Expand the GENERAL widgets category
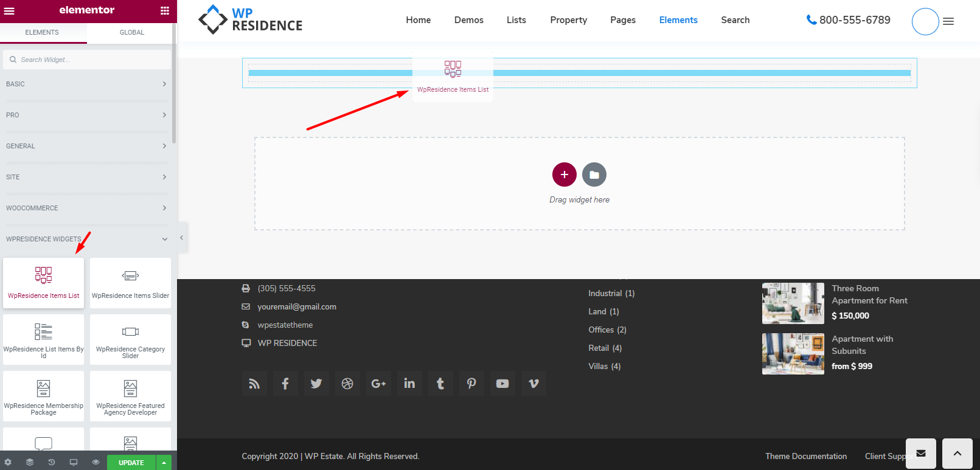The image size is (980, 470). pyautogui.click(x=86, y=146)
